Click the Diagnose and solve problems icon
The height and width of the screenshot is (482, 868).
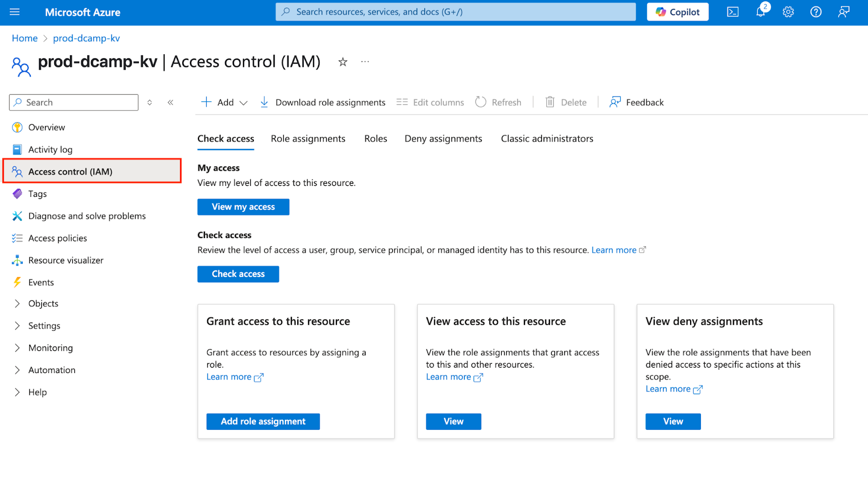coord(17,216)
